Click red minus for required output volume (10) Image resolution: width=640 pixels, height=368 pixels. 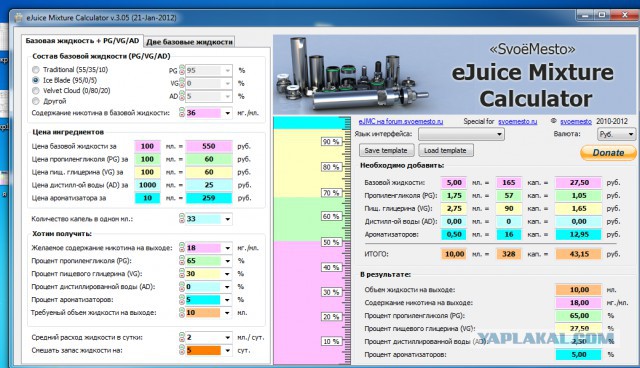pos(182,315)
